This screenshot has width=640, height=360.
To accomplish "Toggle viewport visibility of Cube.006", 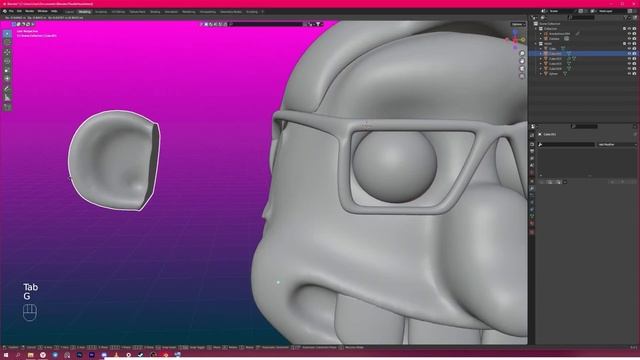I will click(x=629, y=69).
